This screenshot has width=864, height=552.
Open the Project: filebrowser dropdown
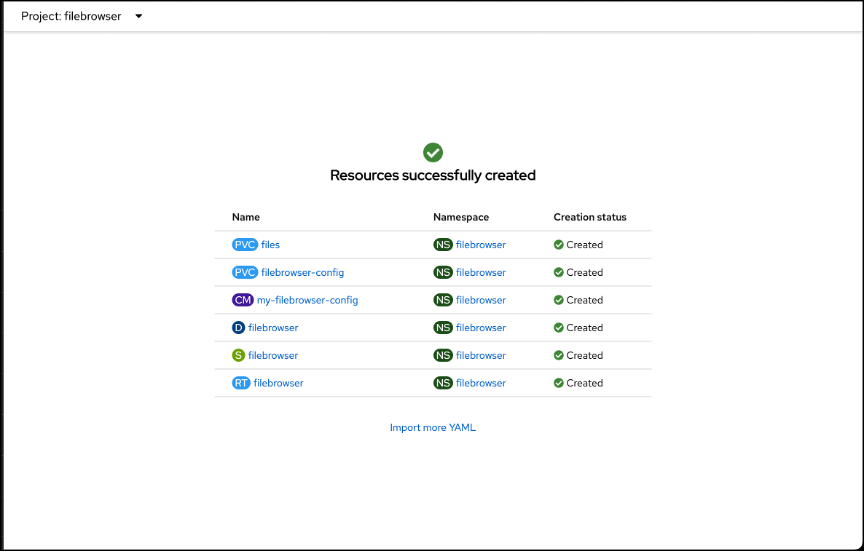tap(82, 16)
